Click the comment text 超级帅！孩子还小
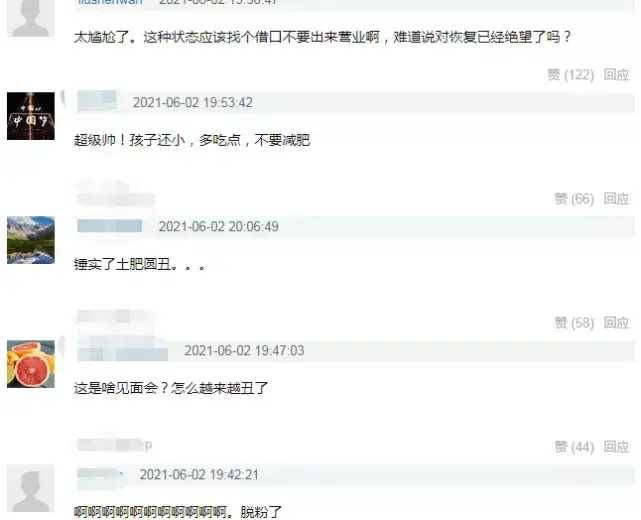Image resolution: width=641 pixels, height=520 pixels. (x=130, y=140)
